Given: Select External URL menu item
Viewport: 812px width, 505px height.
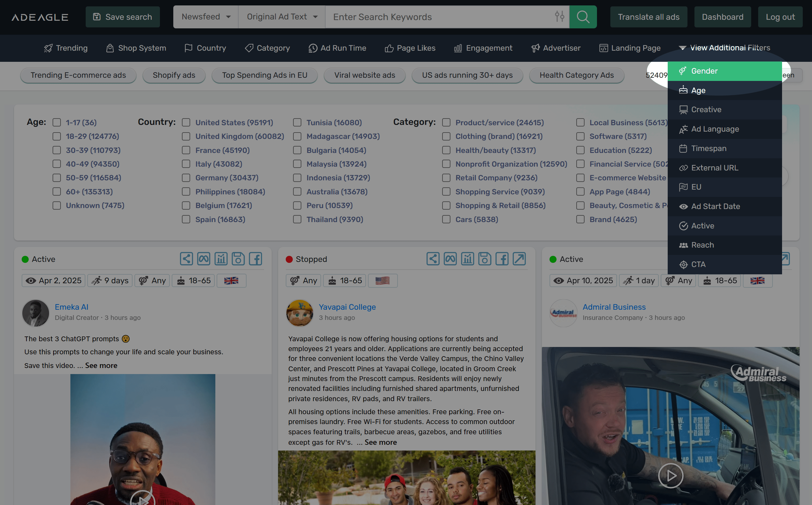Looking at the screenshot, I should [x=724, y=168].
